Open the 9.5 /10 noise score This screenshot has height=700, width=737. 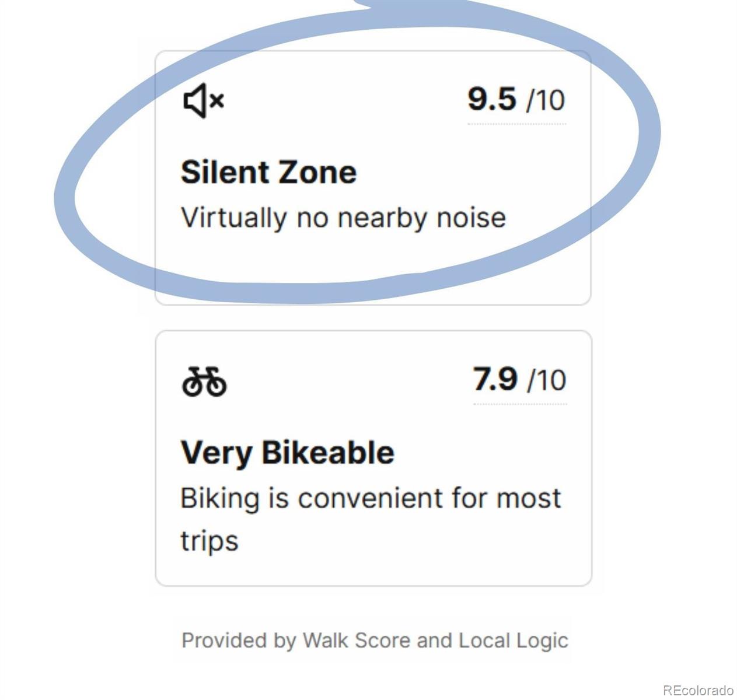516,99
